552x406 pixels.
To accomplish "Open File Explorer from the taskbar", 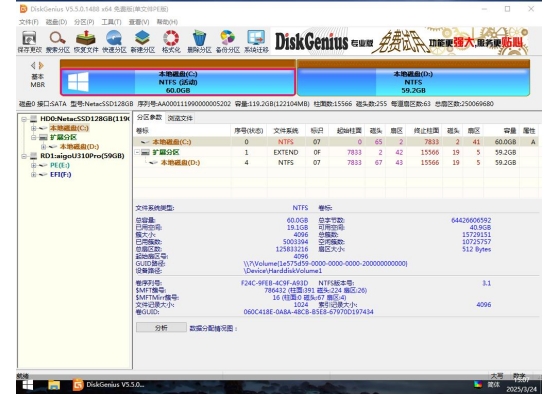I will click(x=54, y=385).
